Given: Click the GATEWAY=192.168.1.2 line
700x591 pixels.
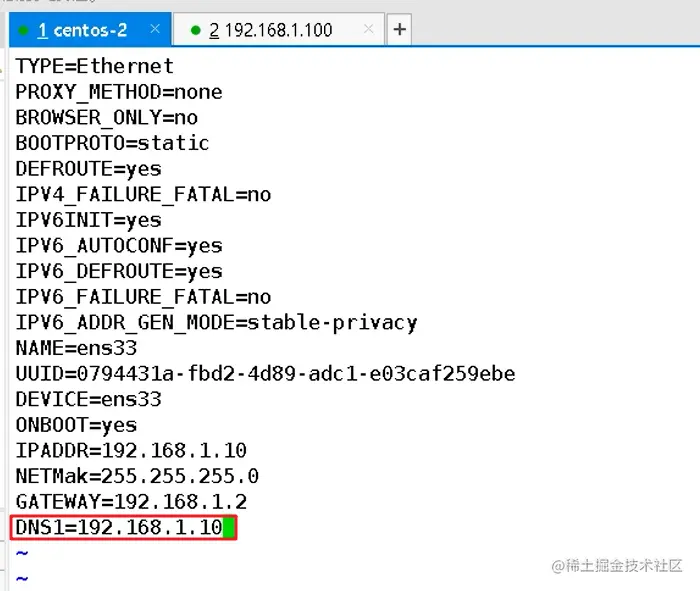Looking at the screenshot, I should tap(130, 502).
